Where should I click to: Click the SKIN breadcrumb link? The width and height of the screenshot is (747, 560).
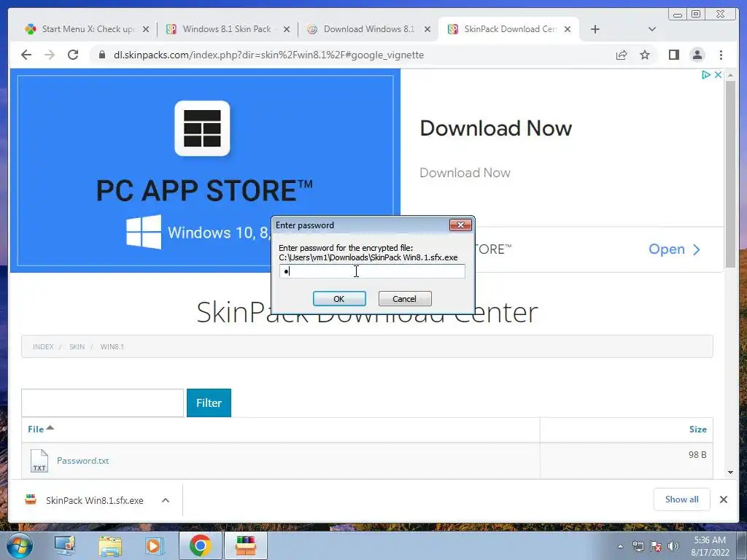[x=77, y=346]
